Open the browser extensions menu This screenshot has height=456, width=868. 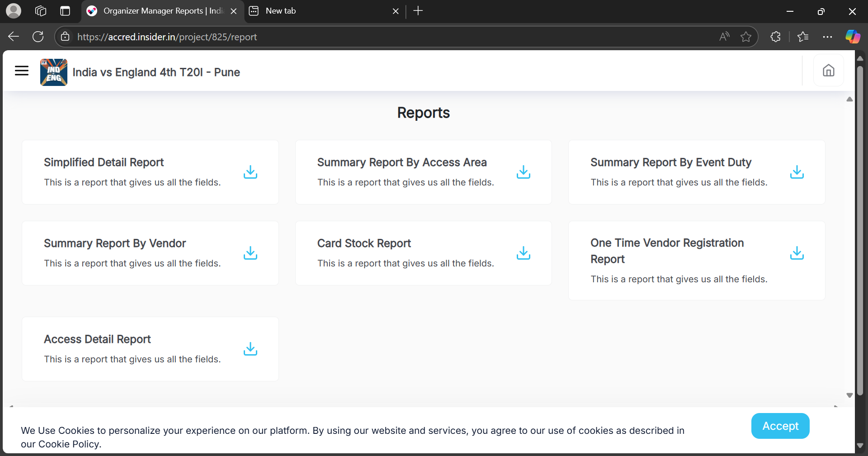[775, 37]
